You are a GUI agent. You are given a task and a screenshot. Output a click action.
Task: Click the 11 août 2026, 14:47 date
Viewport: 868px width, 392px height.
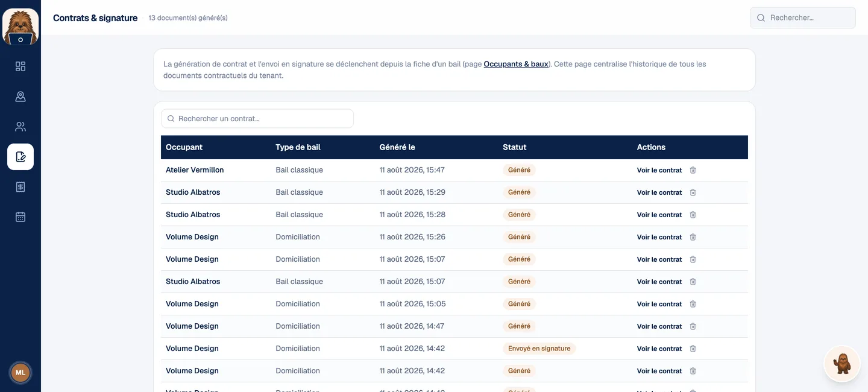pos(412,326)
